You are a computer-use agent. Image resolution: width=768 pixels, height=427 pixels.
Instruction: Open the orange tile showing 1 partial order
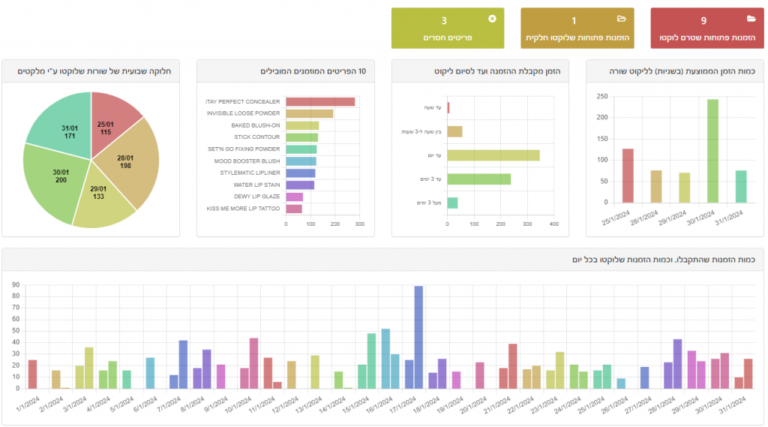tap(577, 28)
